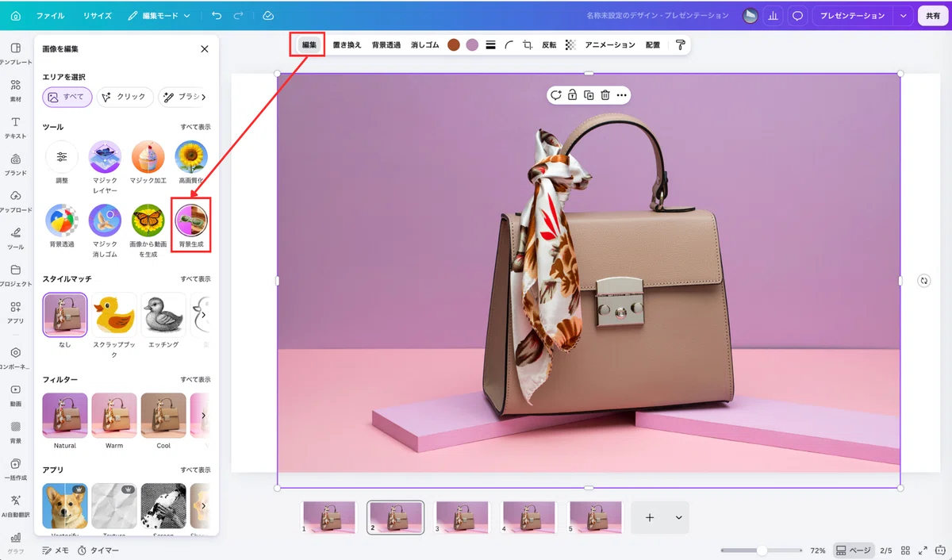Click the 編集 toolbar button
This screenshot has height=560, width=952.
pyautogui.click(x=309, y=45)
